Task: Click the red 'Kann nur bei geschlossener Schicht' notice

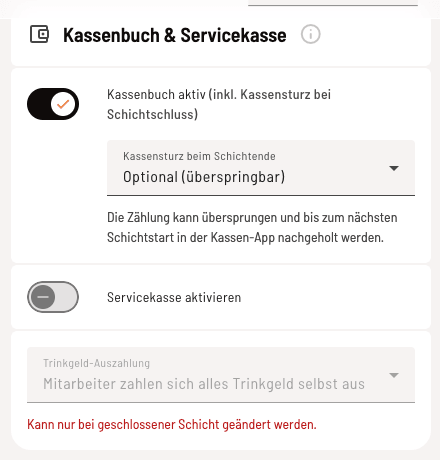Action: click(172, 424)
